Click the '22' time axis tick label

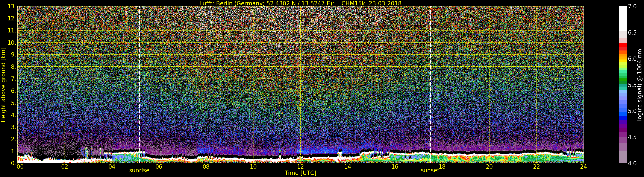pyautogui.click(x=536, y=166)
